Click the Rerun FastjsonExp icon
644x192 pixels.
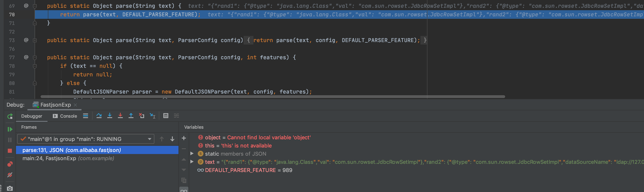point(10,116)
